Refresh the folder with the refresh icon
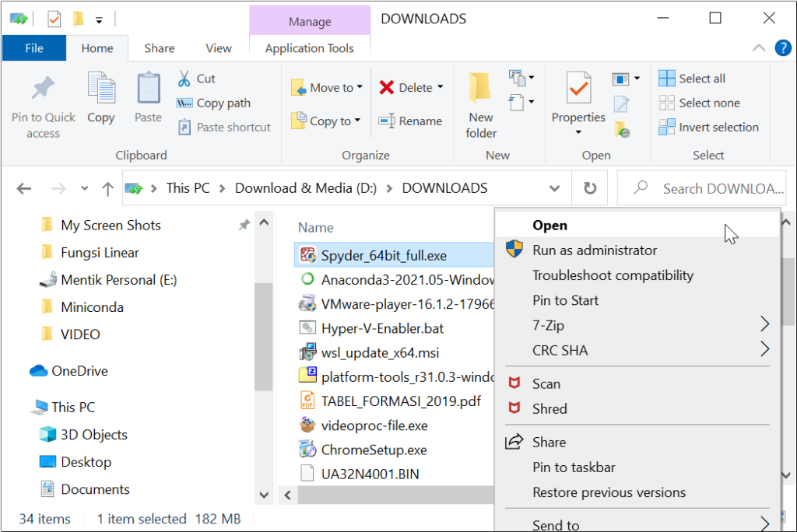 (x=589, y=187)
